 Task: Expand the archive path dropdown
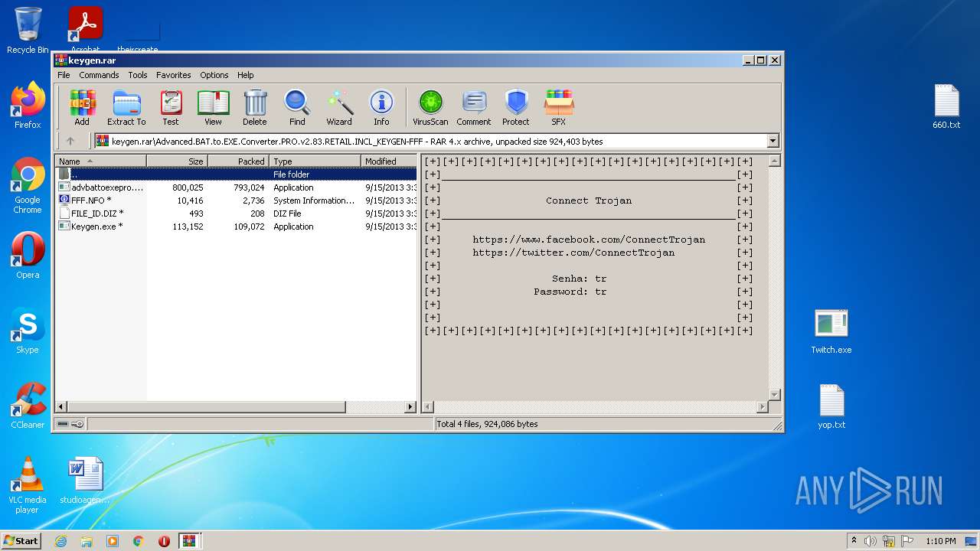(x=773, y=141)
